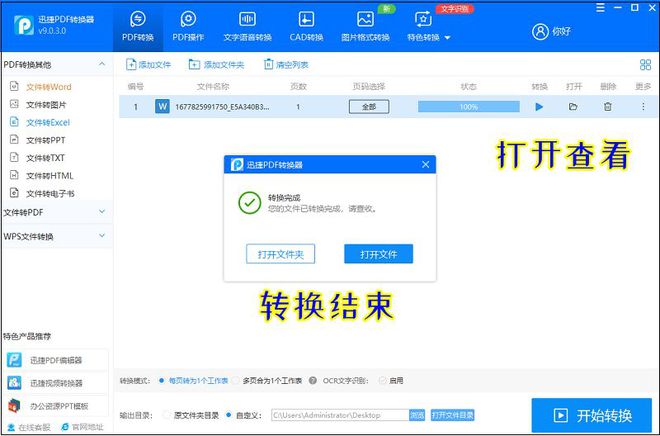
Task: Click 打开文件 button in dialog
Action: click(378, 254)
